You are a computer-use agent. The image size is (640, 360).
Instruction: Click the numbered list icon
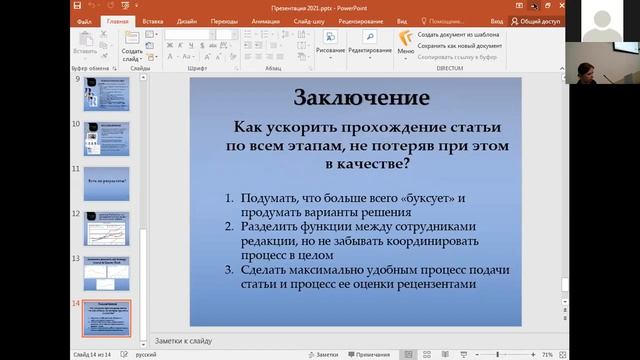tap(264, 35)
